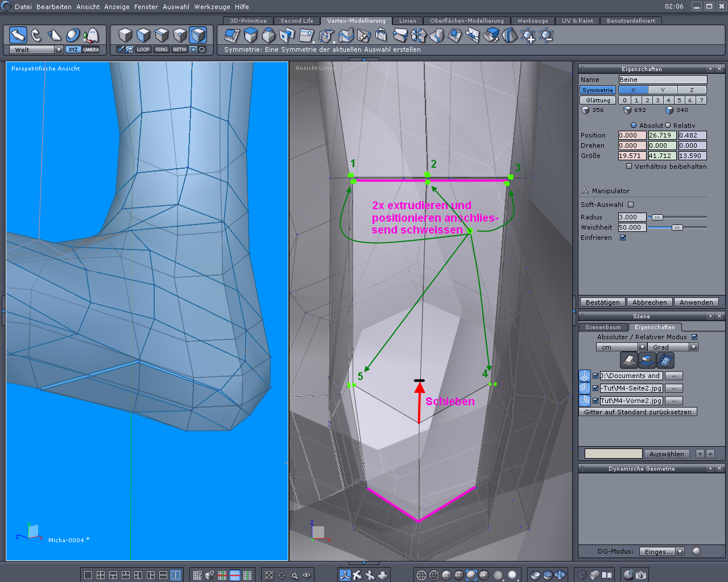The height and width of the screenshot is (582, 728).
Task: Click the Radius slider handle
Action: 657,217
